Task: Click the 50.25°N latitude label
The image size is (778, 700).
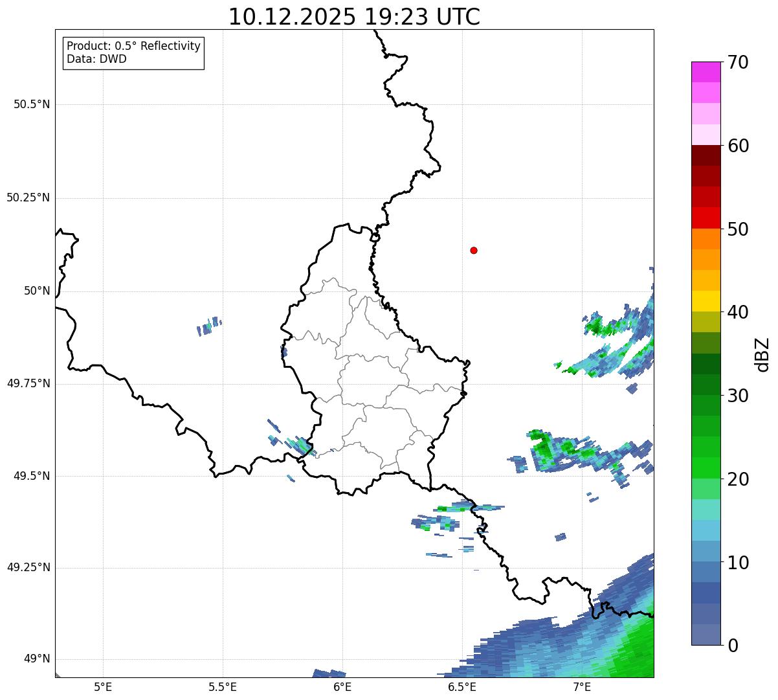Action: click(28, 198)
